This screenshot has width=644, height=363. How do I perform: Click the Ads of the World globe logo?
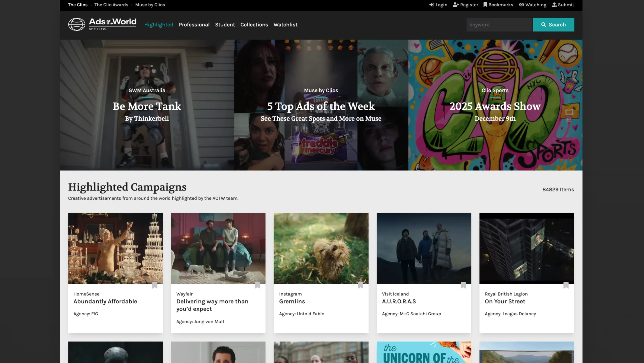(77, 24)
